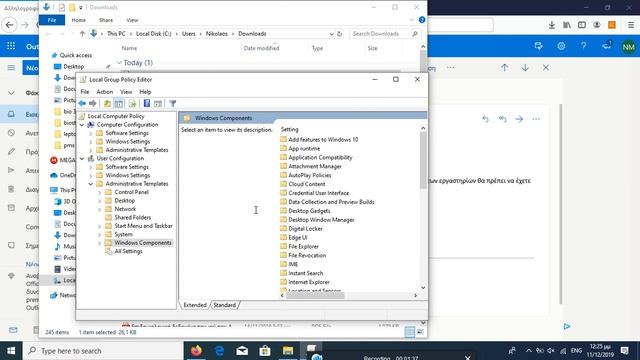
Task: Click the Filter funnel icon
Action: 173,104
